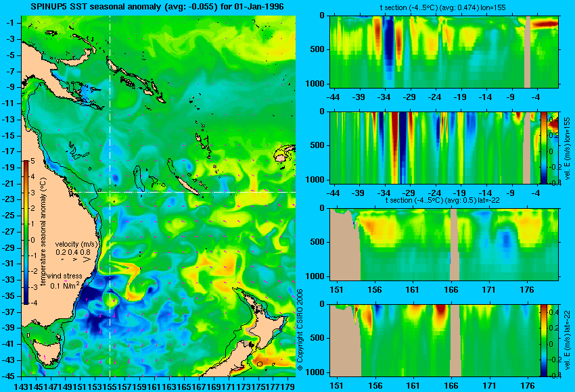Click the velocity colour bar in the lon=155 panel
575x392 pixels.
click(x=543, y=147)
